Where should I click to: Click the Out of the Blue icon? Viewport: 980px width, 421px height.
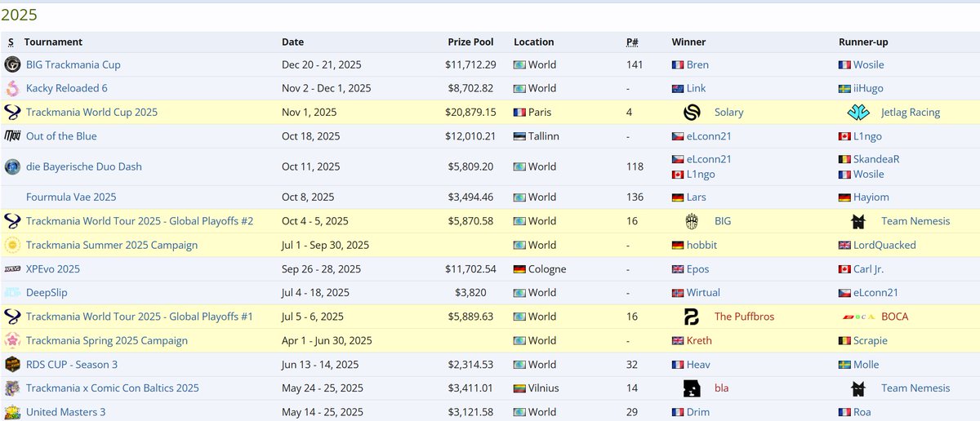click(12, 135)
